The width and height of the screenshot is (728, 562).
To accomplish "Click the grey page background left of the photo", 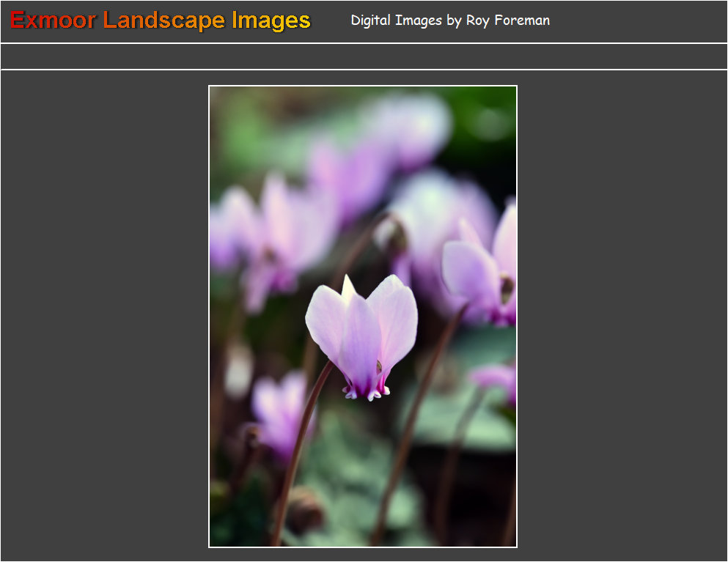I will pos(103,315).
